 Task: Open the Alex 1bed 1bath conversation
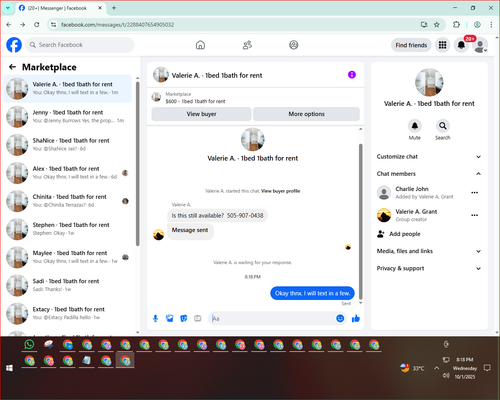[68, 173]
